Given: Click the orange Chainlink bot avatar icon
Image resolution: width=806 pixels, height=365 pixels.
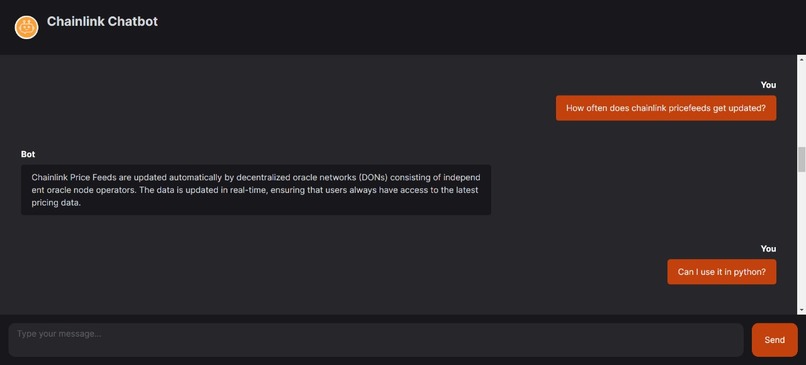Looking at the screenshot, I should pyautogui.click(x=26, y=27).
